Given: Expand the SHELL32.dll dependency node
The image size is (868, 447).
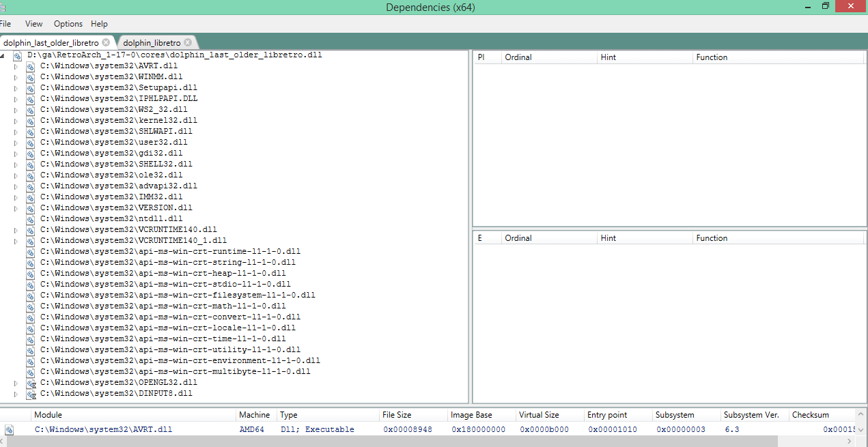Looking at the screenshot, I should tap(16, 164).
